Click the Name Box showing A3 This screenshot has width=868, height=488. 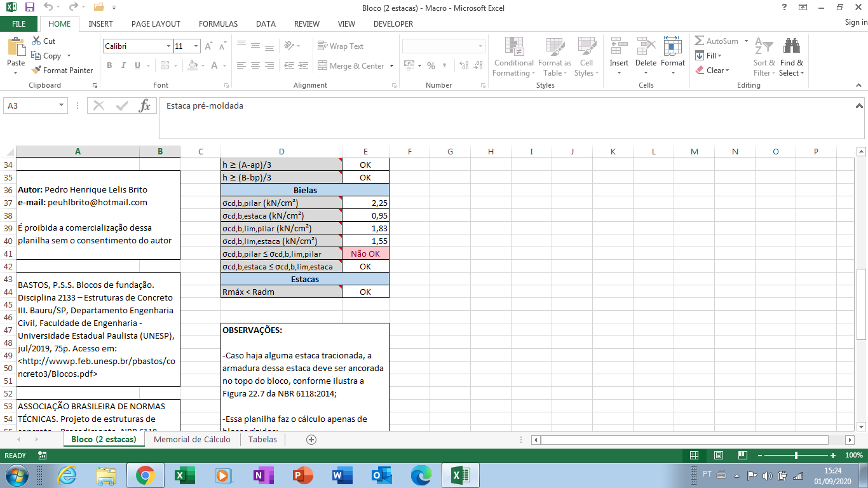31,105
